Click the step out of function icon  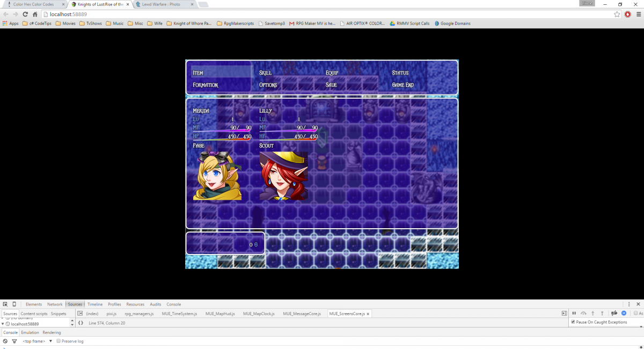coord(602,313)
